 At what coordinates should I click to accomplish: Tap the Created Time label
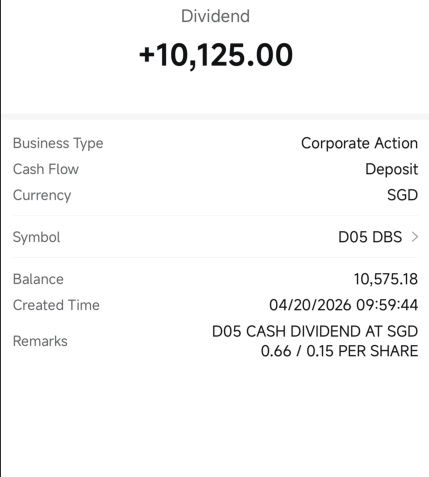56,305
